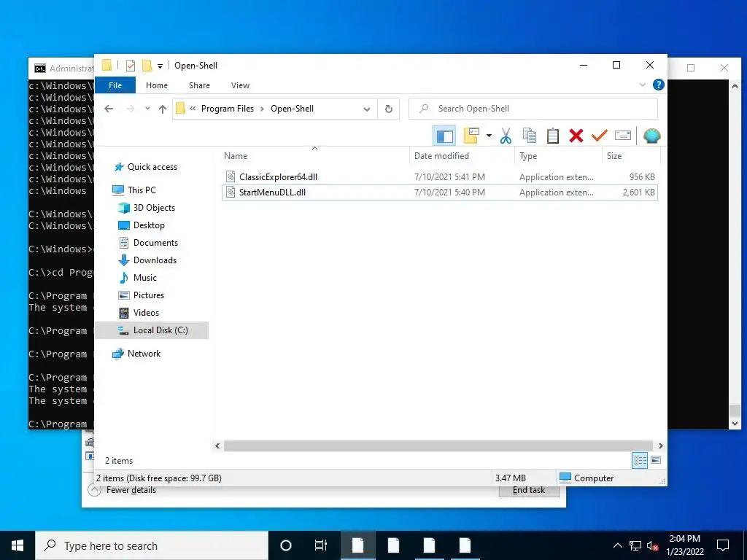Click the horizontal scrollbar's right arrow

660,446
